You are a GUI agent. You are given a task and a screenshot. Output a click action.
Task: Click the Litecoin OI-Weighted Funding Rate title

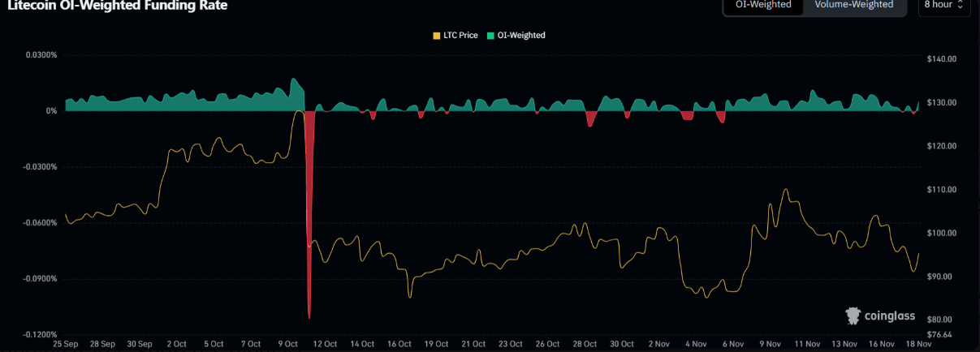point(117,6)
